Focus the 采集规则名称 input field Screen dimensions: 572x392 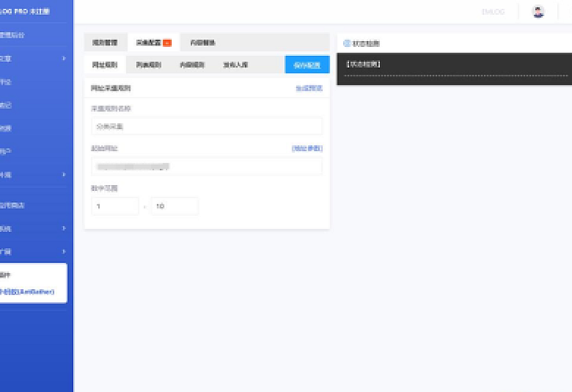pyautogui.click(x=206, y=126)
